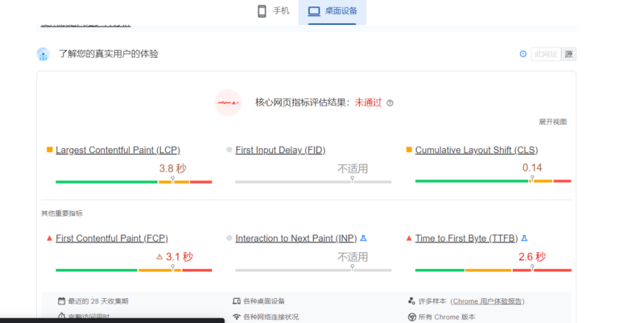Click the red triangle icon beside FCP
The width and height of the screenshot is (644, 323).
pyautogui.click(x=49, y=238)
